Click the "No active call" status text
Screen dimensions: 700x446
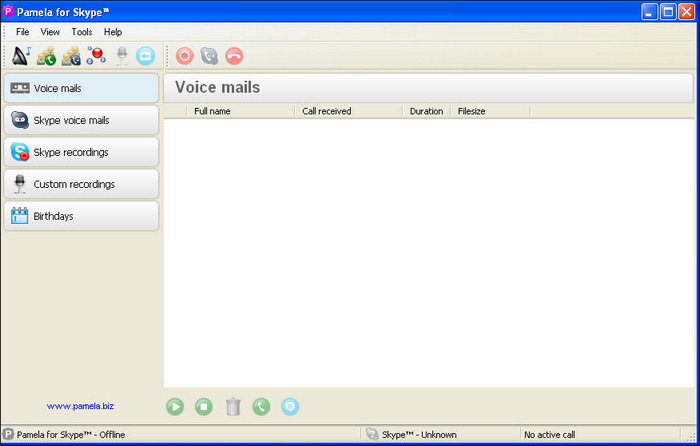550,435
